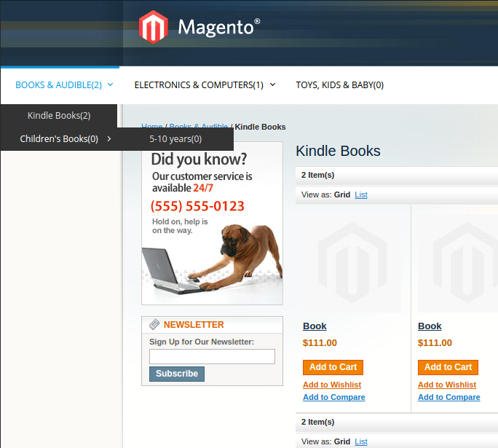This screenshot has height=448, width=498.
Task: Open Books & Audible(2) menu
Action: pos(59,85)
